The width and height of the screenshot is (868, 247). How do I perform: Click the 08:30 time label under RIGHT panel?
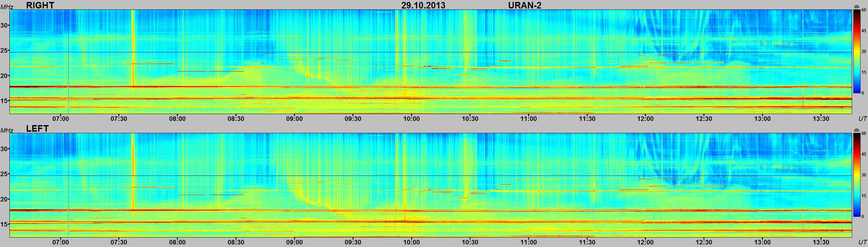coord(236,118)
